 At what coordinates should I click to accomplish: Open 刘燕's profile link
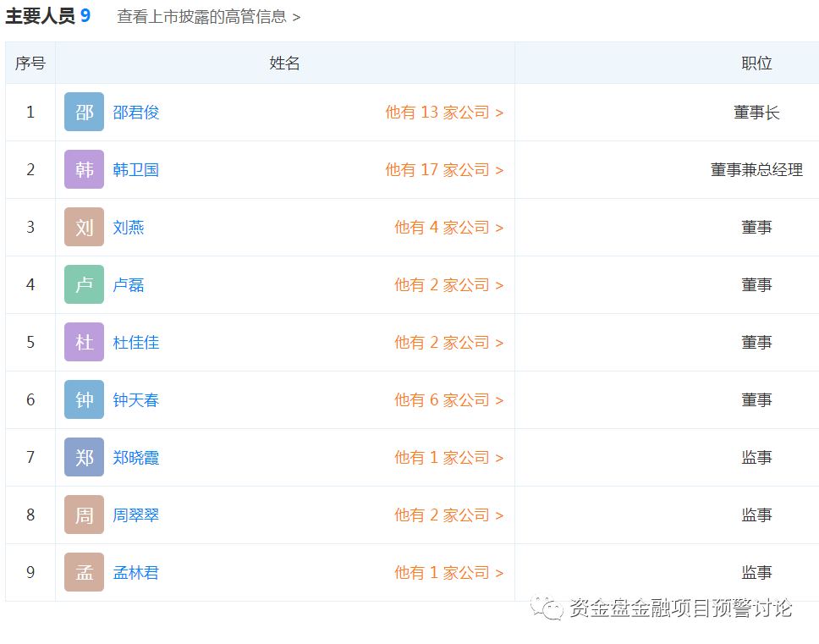pos(127,227)
